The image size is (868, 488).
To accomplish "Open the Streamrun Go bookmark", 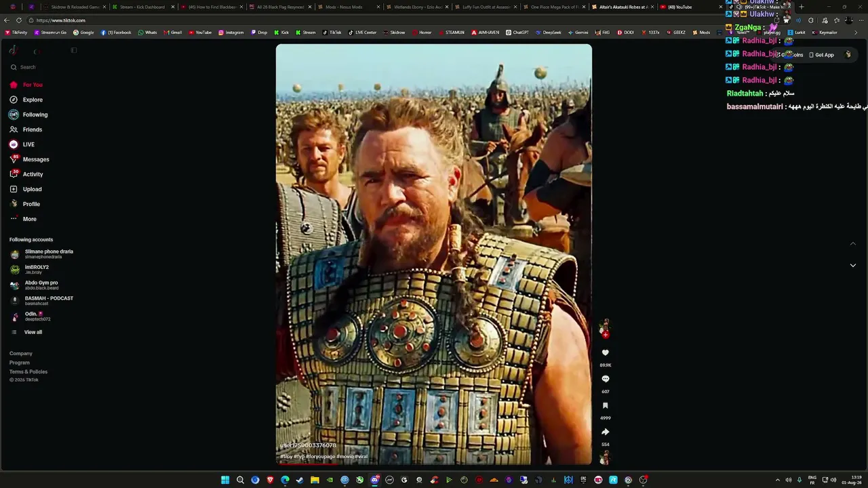I will (x=50, y=33).
